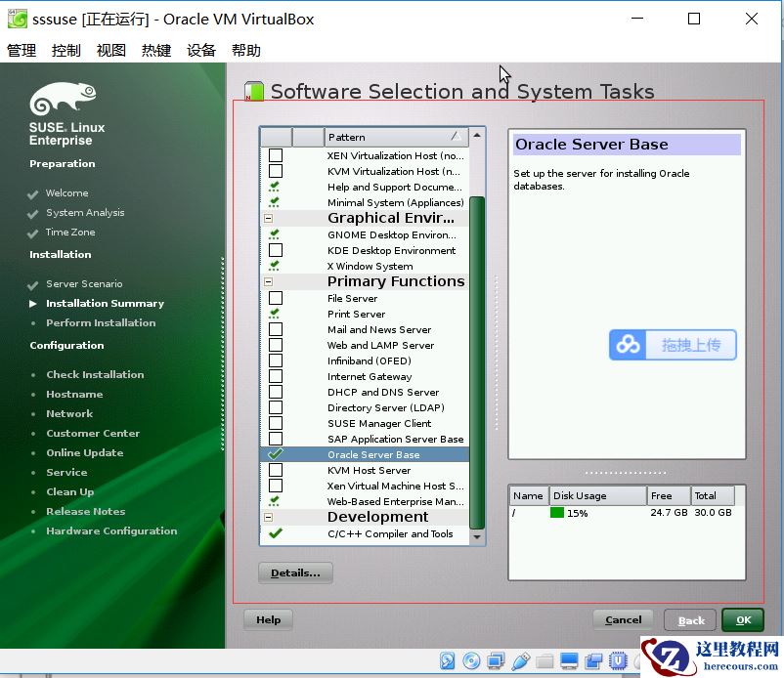Image resolution: width=784 pixels, height=678 pixels.
Task: Click the pattern list vertical scrollbar
Action: pos(477,361)
